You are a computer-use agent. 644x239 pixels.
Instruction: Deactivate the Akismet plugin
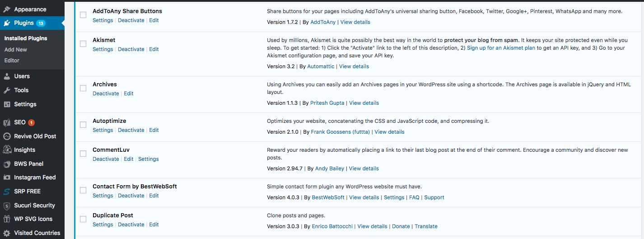tap(131, 49)
